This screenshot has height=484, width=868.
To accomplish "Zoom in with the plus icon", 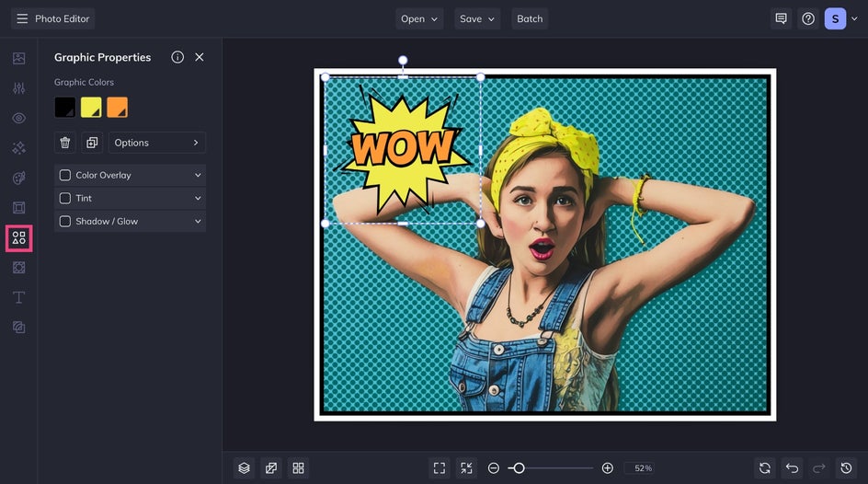I will [607, 468].
